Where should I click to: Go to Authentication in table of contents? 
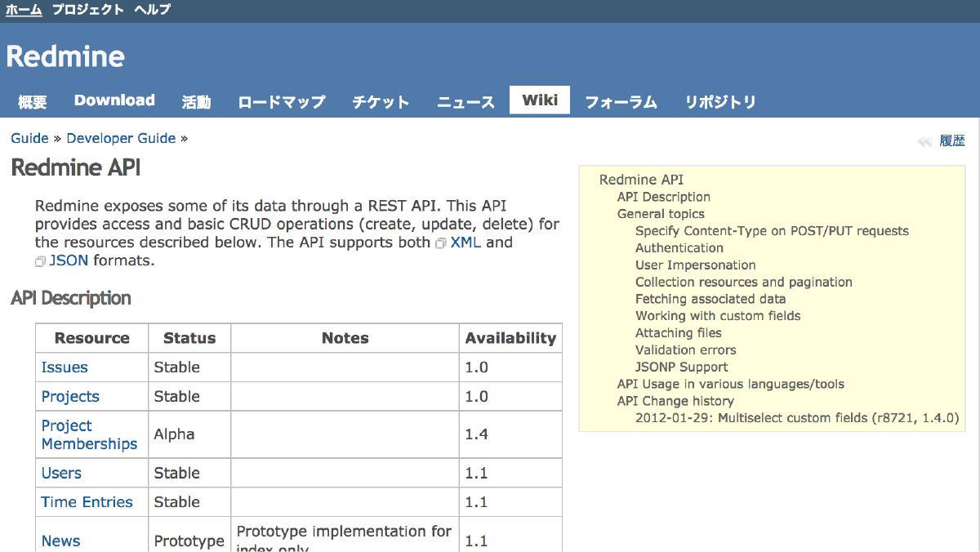click(679, 248)
